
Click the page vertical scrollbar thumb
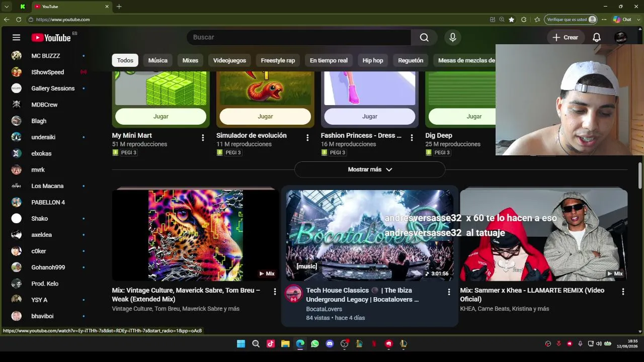(x=640, y=175)
